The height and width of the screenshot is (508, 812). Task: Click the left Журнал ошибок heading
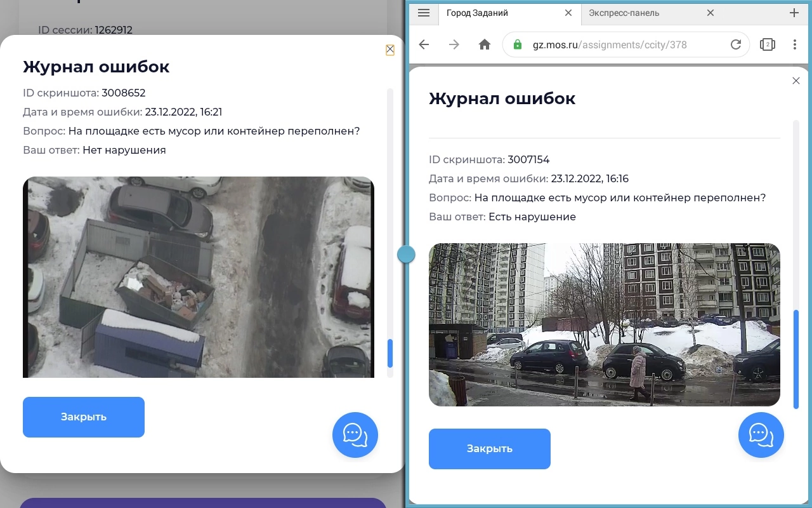(96, 67)
